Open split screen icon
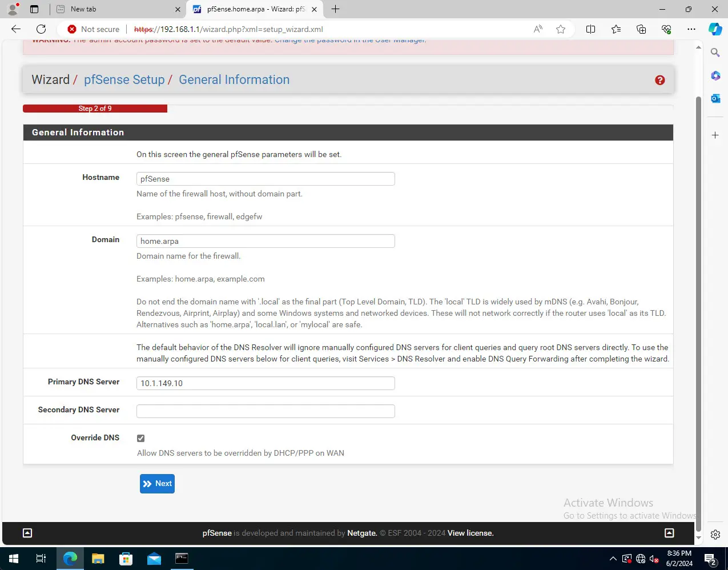The image size is (728, 570). point(591,29)
